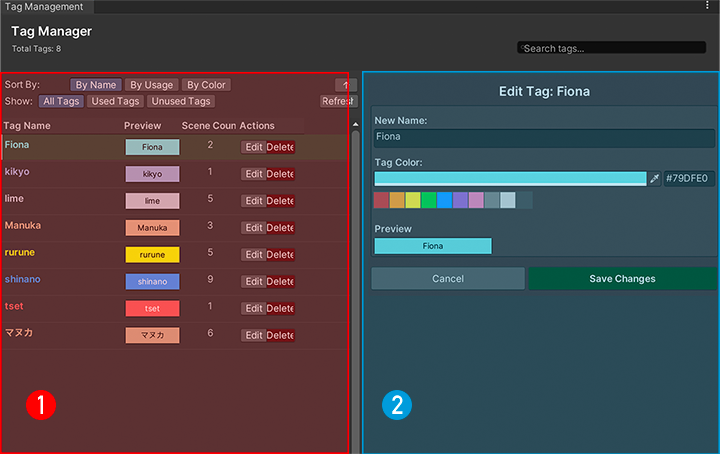Viewport: 720px width, 454px height.
Task: Edit the shinano tag
Action: pyautogui.click(x=253, y=281)
